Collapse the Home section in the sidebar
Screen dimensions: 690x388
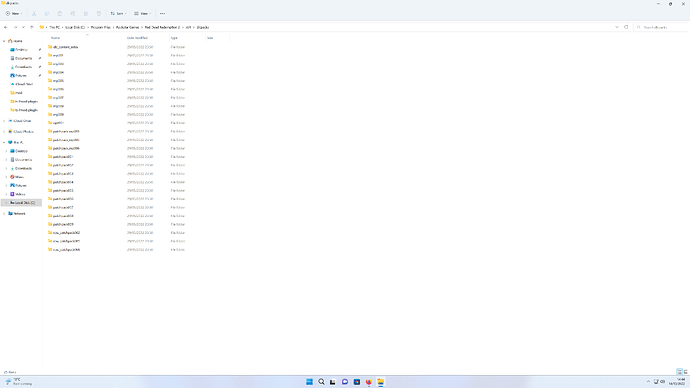(x=4, y=41)
